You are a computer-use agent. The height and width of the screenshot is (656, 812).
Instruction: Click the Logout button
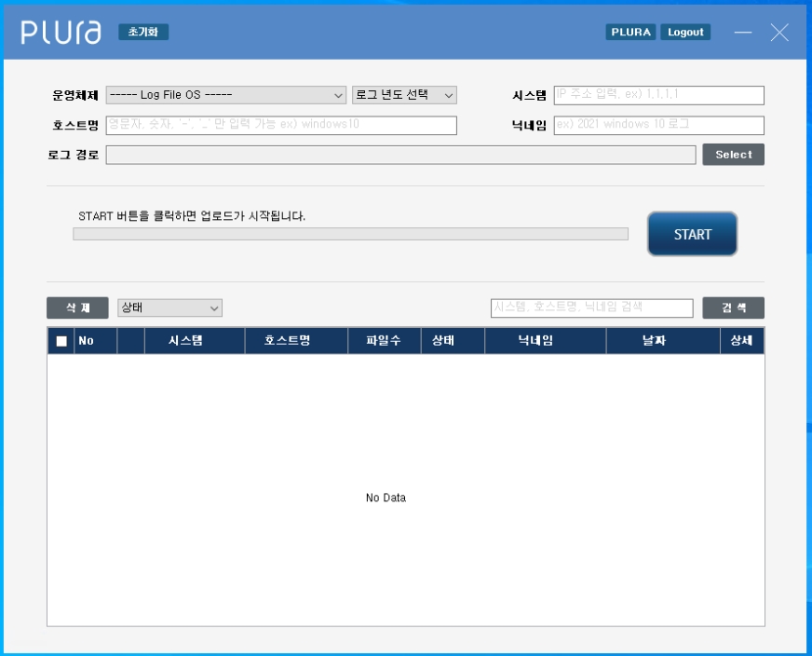click(x=685, y=32)
